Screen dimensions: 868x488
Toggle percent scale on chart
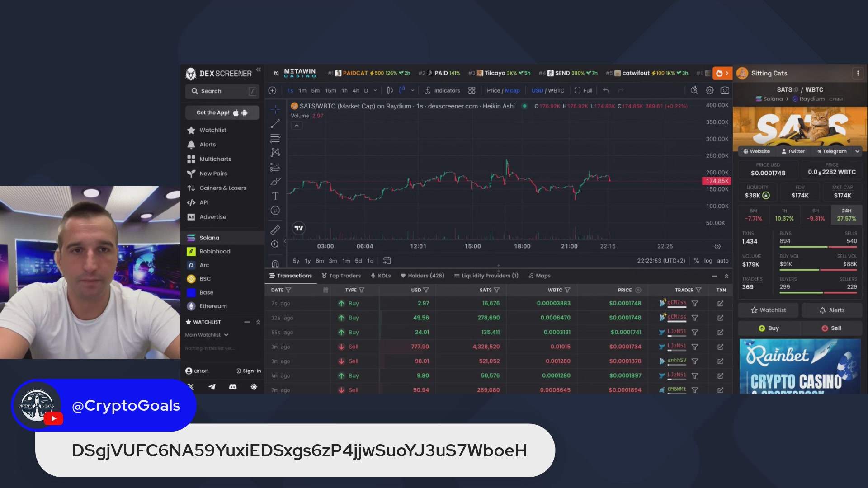tap(697, 261)
